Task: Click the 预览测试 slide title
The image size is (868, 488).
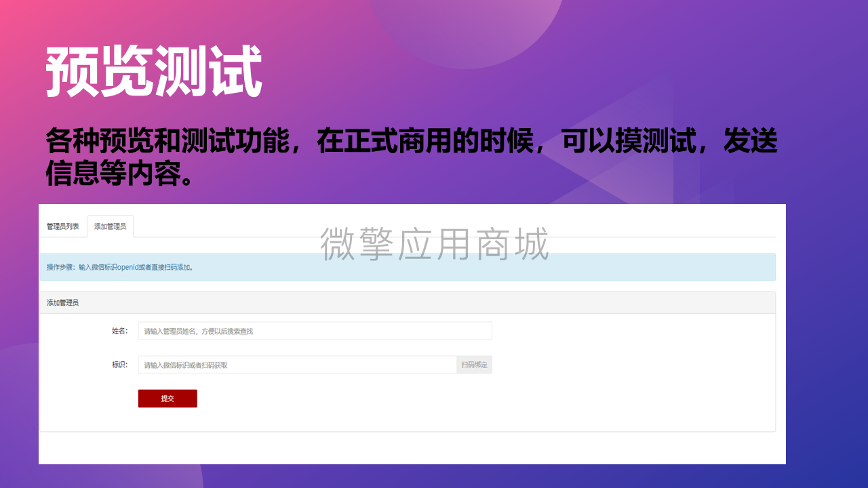Action: point(154,72)
